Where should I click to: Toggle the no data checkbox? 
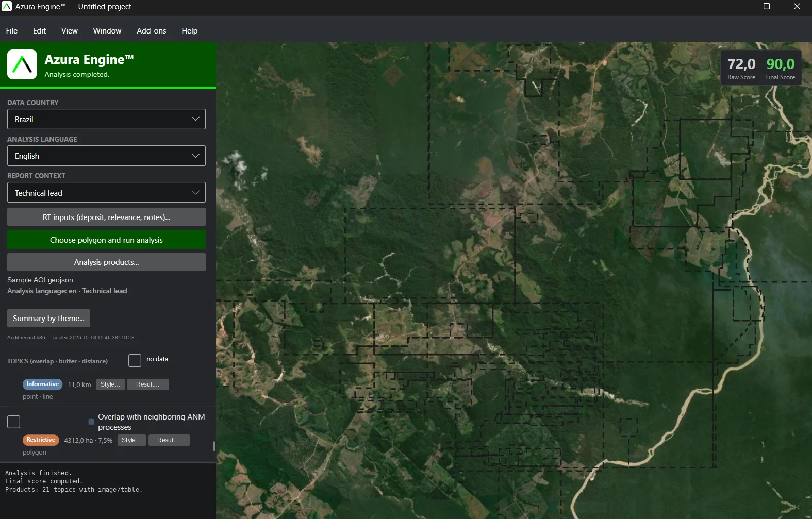135,360
